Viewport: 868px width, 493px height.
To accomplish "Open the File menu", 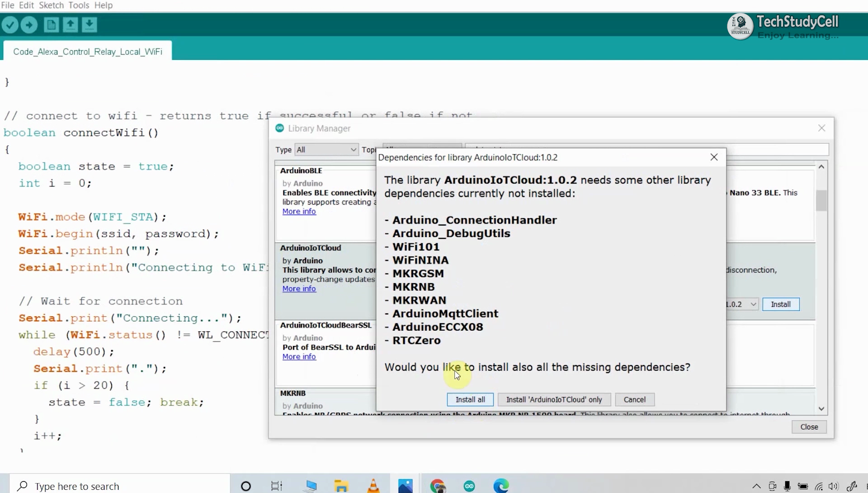I will (x=7, y=5).
